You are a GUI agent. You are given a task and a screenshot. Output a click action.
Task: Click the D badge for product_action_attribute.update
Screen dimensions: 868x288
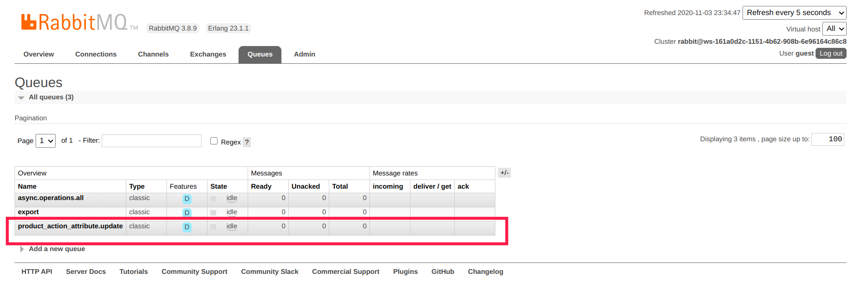187,227
